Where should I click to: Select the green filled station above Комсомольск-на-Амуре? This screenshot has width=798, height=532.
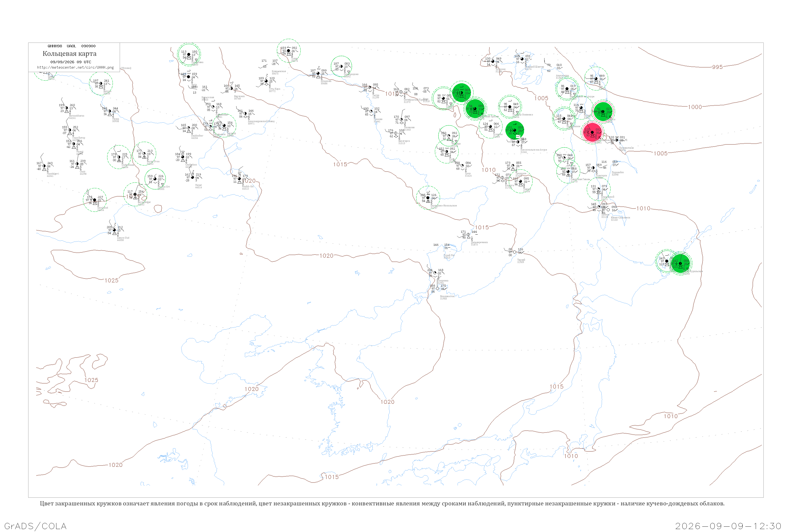(514, 130)
